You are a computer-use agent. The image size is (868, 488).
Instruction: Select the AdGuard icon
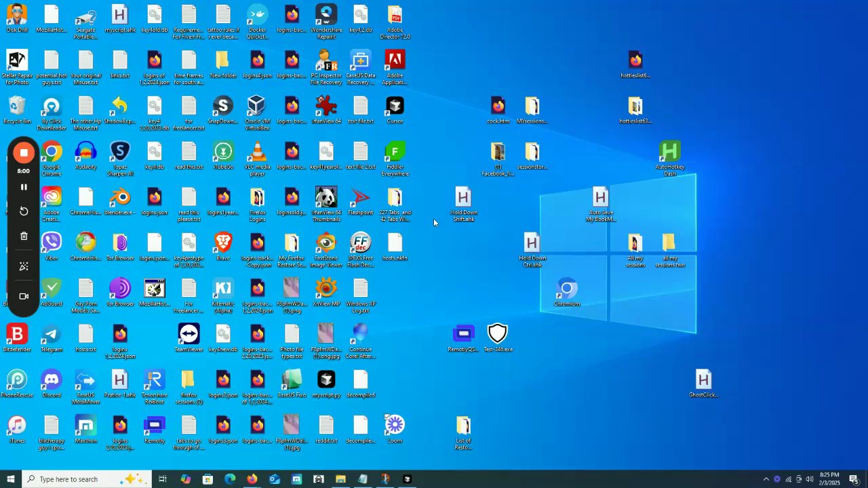pyautogui.click(x=52, y=292)
